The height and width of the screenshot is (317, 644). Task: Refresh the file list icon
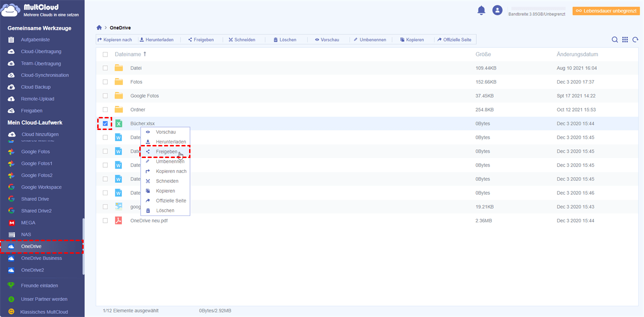pyautogui.click(x=636, y=40)
